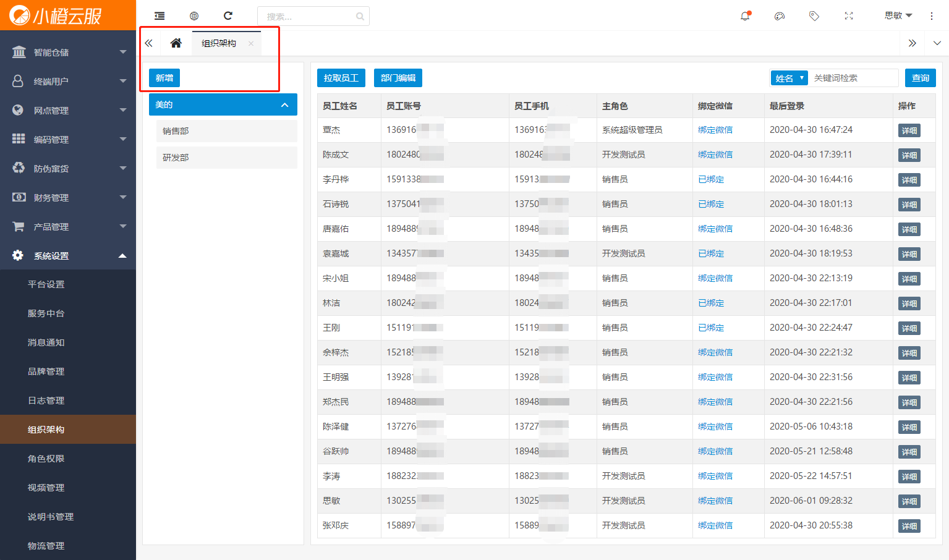This screenshot has width=949, height=560.
Task: Click the search magnifier icon
Action: (x=360, y=17)
